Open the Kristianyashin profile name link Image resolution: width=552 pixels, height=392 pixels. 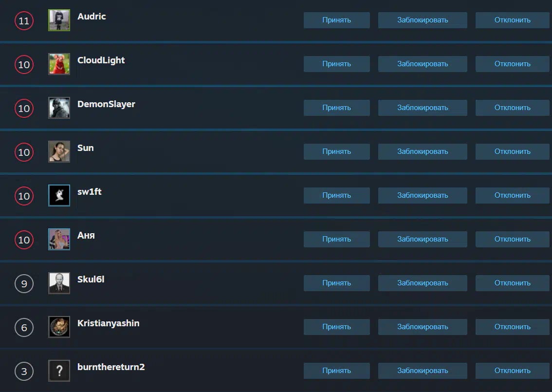(x=109, y=323)
